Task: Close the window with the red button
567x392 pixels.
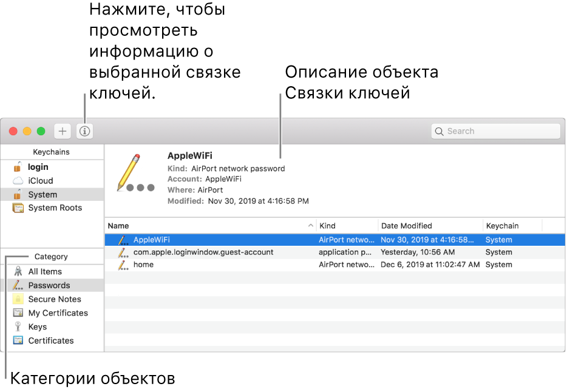Action: (13, 131)
